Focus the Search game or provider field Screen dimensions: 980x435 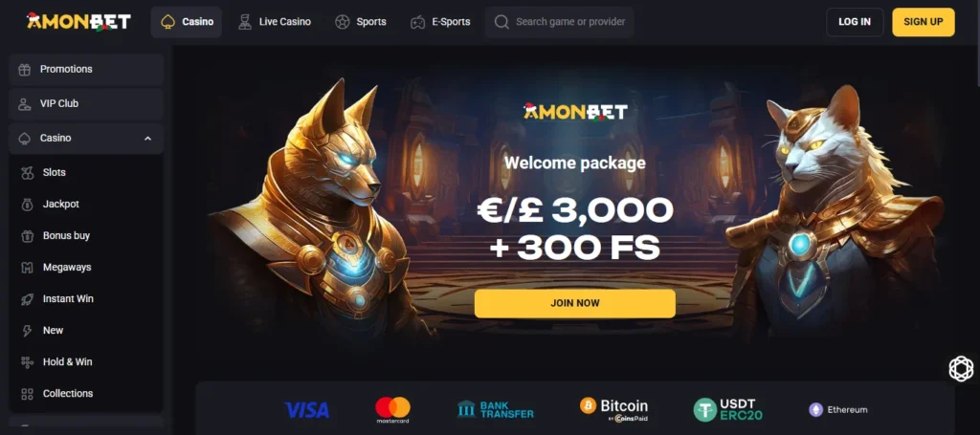pyautogui.click(x=559, y=22)
